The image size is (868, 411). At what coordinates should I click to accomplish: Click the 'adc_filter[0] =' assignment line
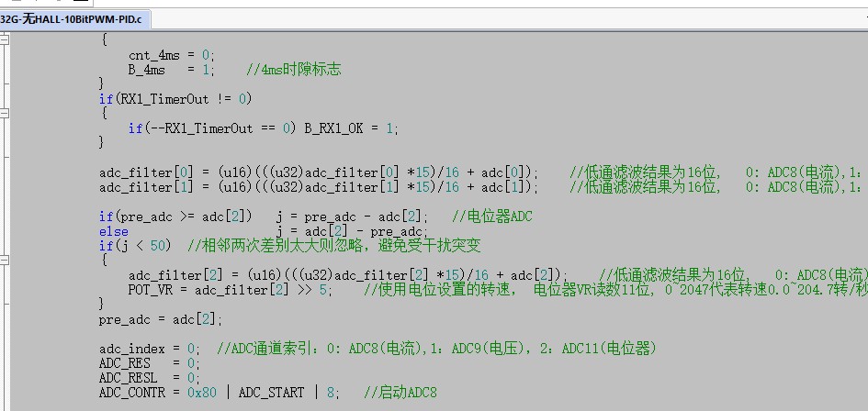[320, 172]
